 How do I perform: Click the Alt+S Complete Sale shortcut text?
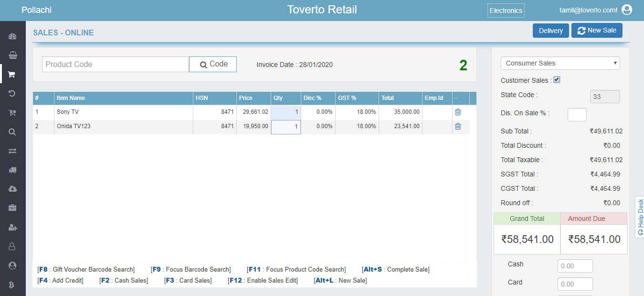coord(396,270)
